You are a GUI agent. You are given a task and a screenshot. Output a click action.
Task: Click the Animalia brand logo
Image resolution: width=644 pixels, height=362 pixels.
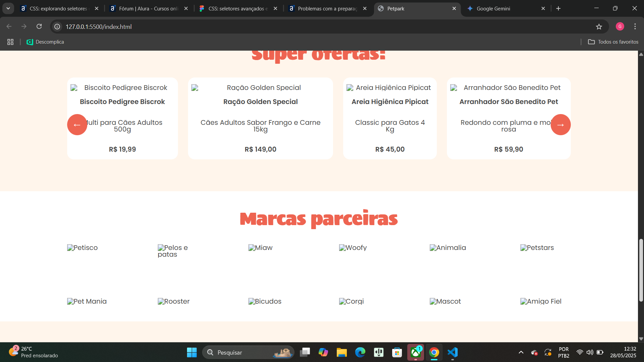[x=448, y=248]
